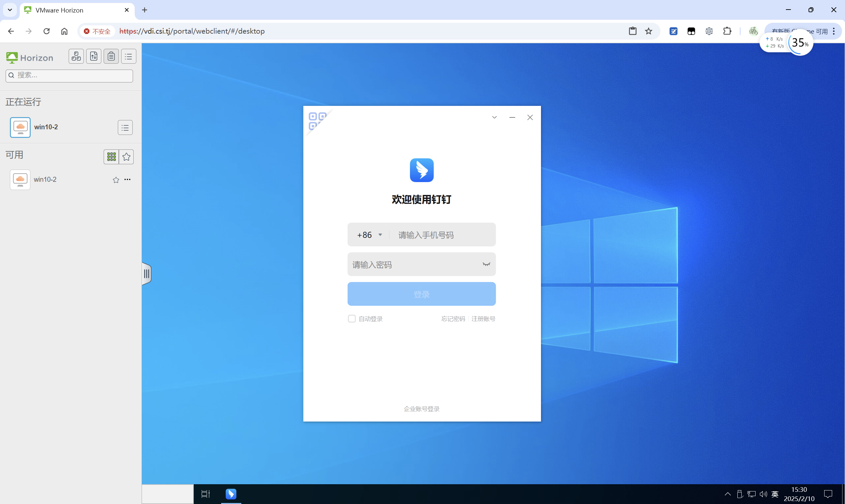Open the volume tray icon

point(763,494)
